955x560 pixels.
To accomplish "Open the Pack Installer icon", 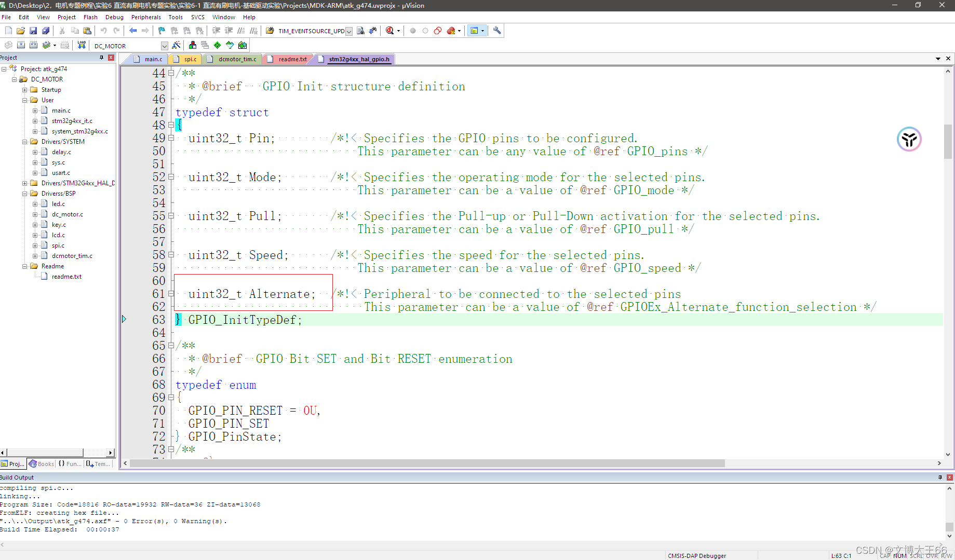I will click(x=243, y=45).
